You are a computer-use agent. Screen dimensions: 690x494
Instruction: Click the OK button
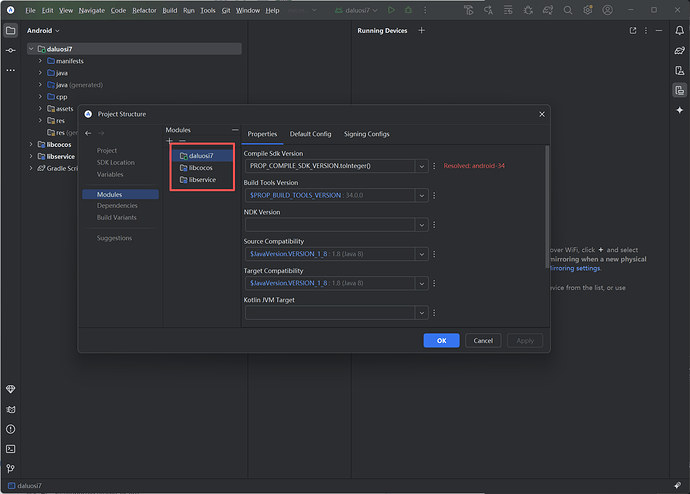(x=441, y=340)
